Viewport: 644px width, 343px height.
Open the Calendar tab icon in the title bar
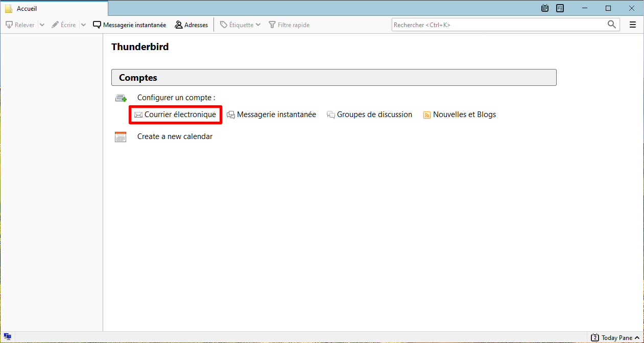(545, 8)
